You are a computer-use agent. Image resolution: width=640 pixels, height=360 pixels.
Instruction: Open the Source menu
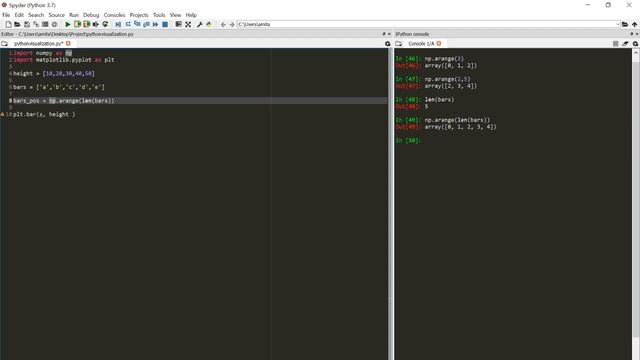(56, 15)
